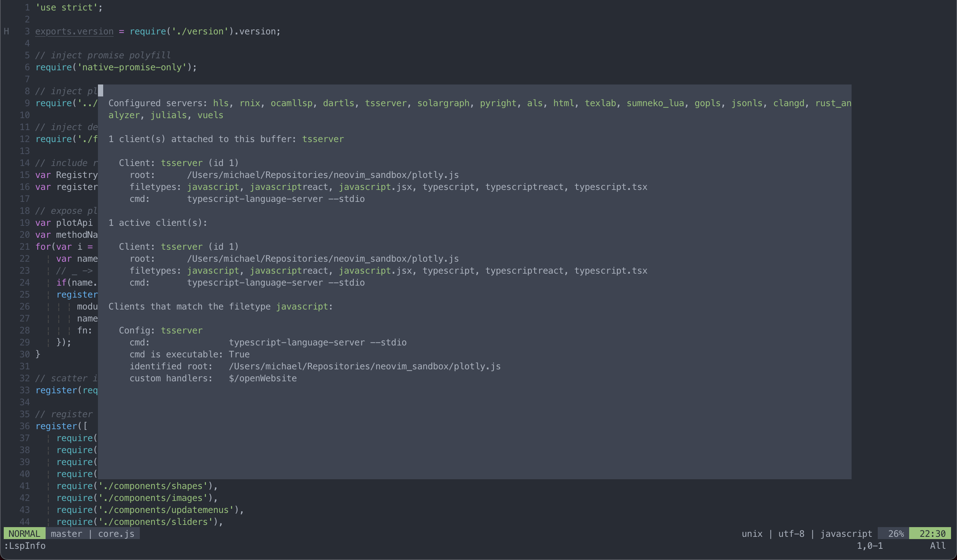Click line number 1 in the gutter
The width and height of the screenshot is (957, 560).
[x=27, y=7]
